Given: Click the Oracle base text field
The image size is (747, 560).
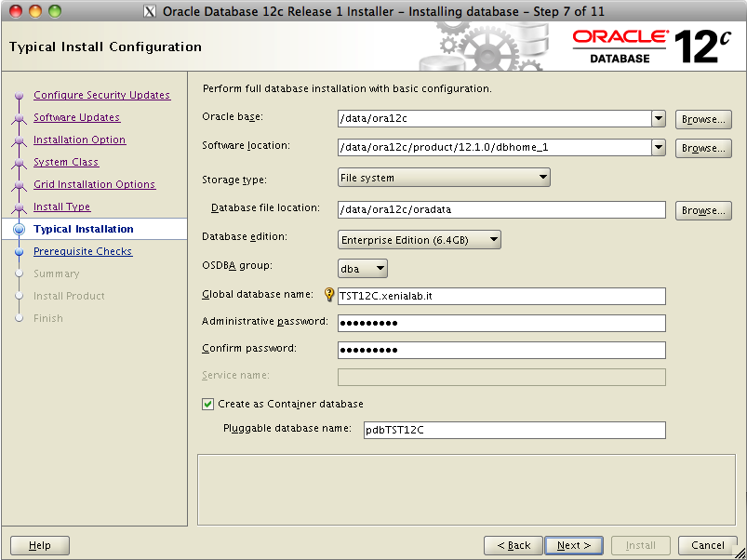Looking at the screenshot, I should pos(495,118).
